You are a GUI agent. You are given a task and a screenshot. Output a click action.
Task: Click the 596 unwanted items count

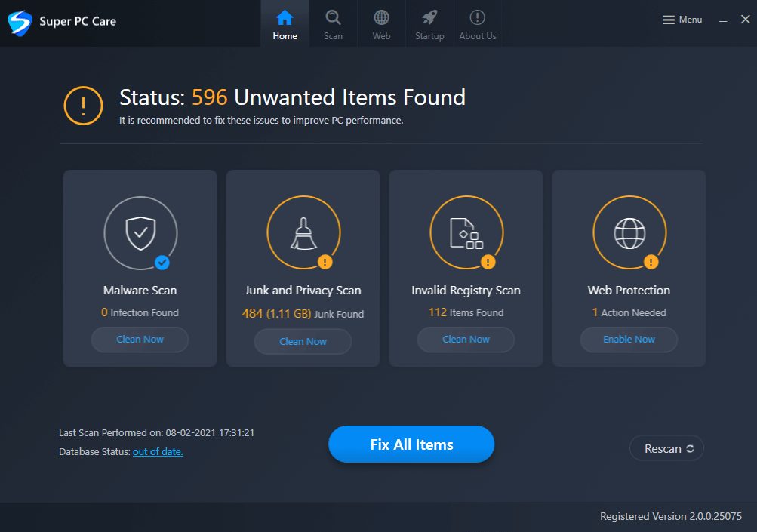210,97
